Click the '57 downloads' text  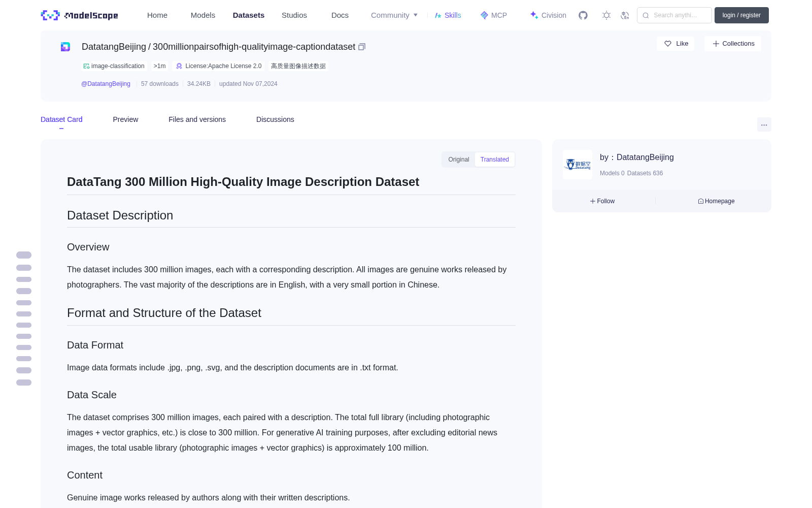tap(160, 84)
